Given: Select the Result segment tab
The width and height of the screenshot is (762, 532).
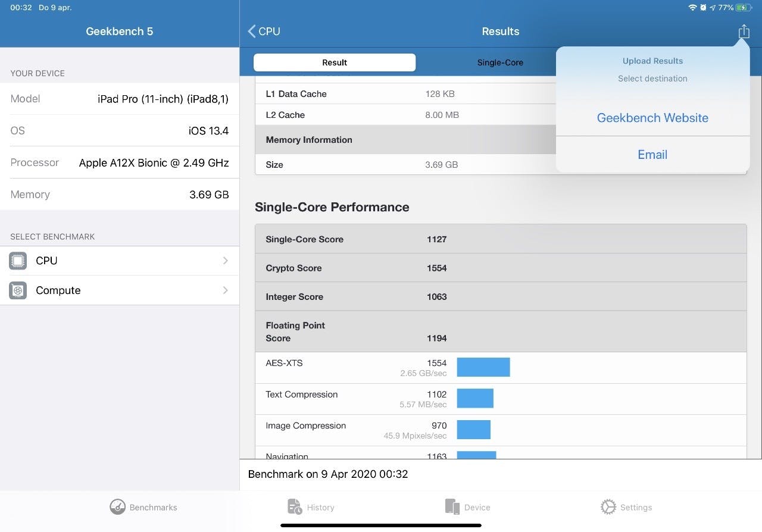Looking at the screenshot, I should [x=335, y=62].
